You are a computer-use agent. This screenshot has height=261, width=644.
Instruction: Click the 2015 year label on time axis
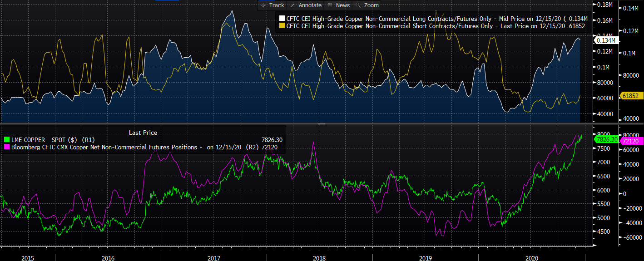[x=28, y=257]
